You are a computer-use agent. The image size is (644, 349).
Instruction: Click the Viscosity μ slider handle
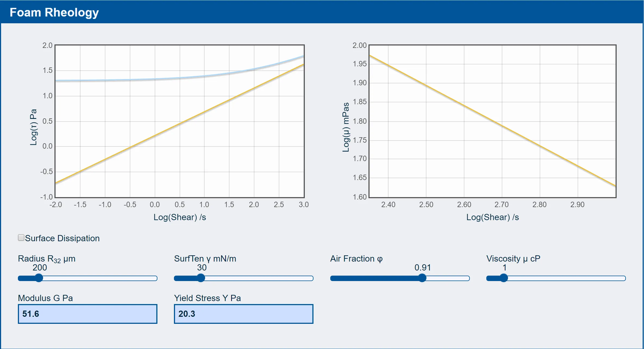point(504,278)
